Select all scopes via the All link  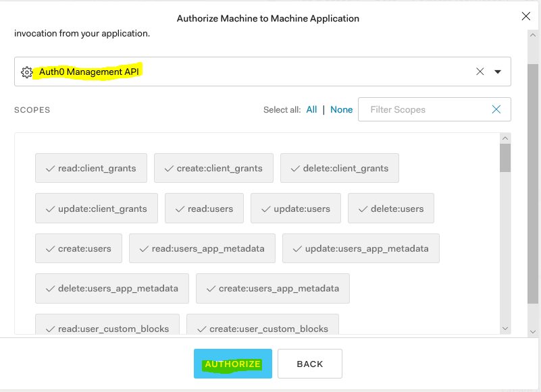(x=311, y=109)
